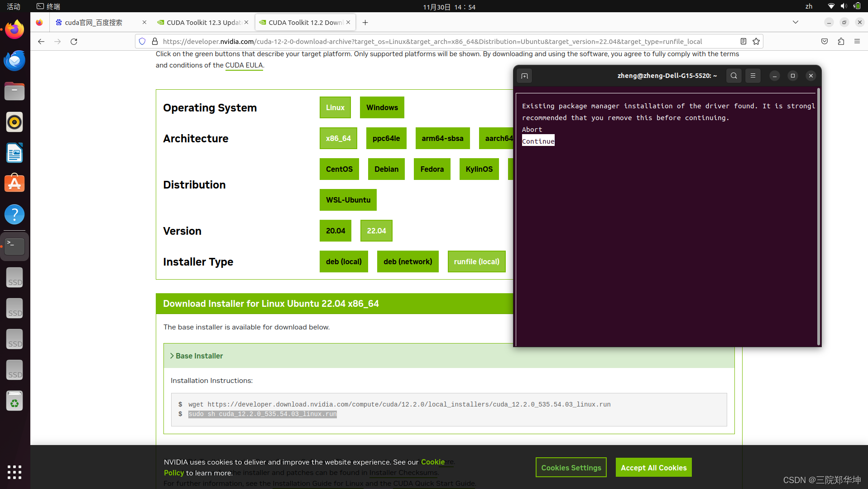This screenshot has width=868, height=489.
Task: Close the cuda官网_百度搜索 tab
Action: pyautogui.click(x=144, y=22)
